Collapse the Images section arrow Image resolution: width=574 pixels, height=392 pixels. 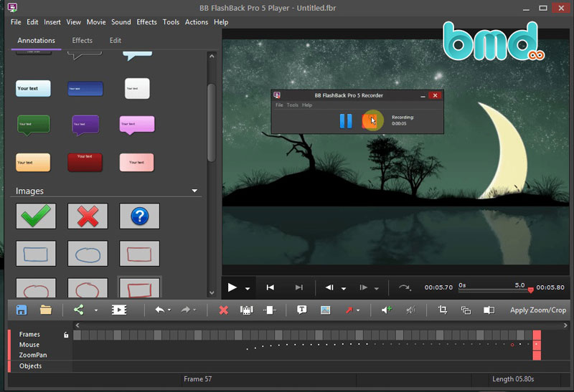click(194, 191)
